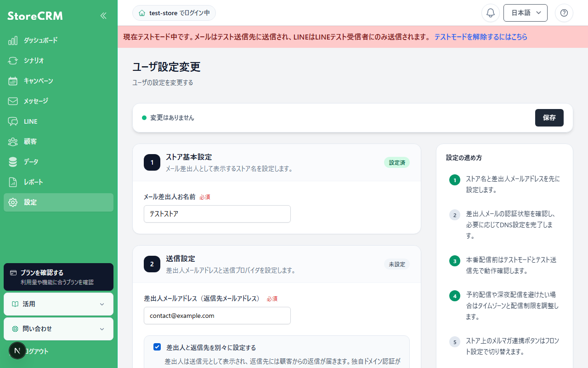Click the シナリオ cycle arrows icon
588x368 pixels.
(x=13, y=61)
